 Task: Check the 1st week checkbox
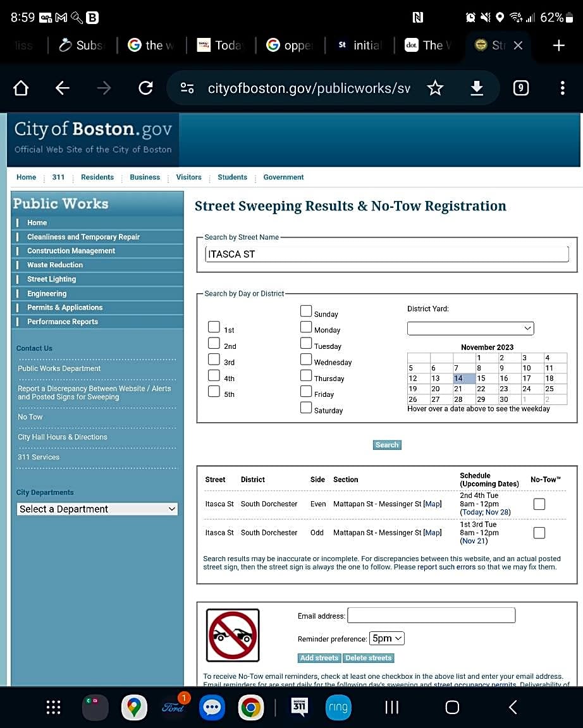(x=214, y=327)
